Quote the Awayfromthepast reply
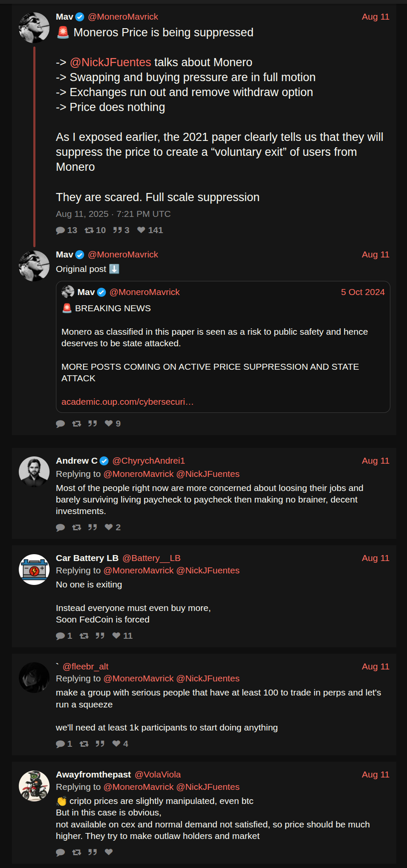Screen dimensions: 407x868 93,852
